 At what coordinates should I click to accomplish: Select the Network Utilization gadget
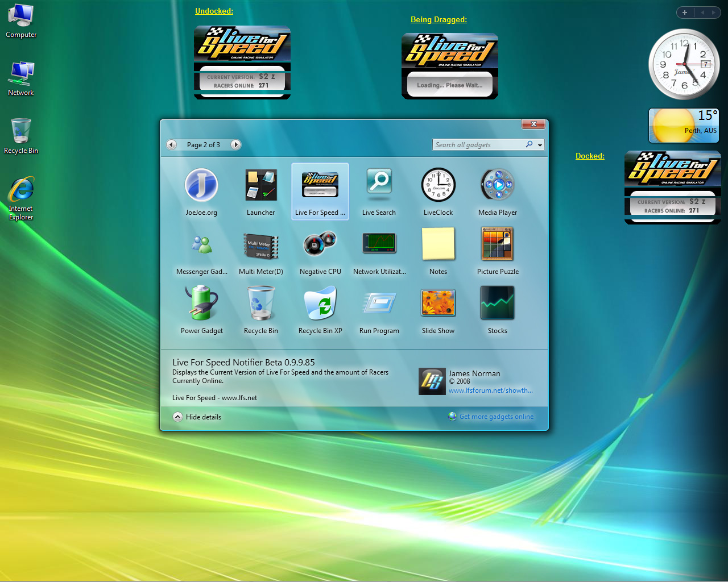379,251
